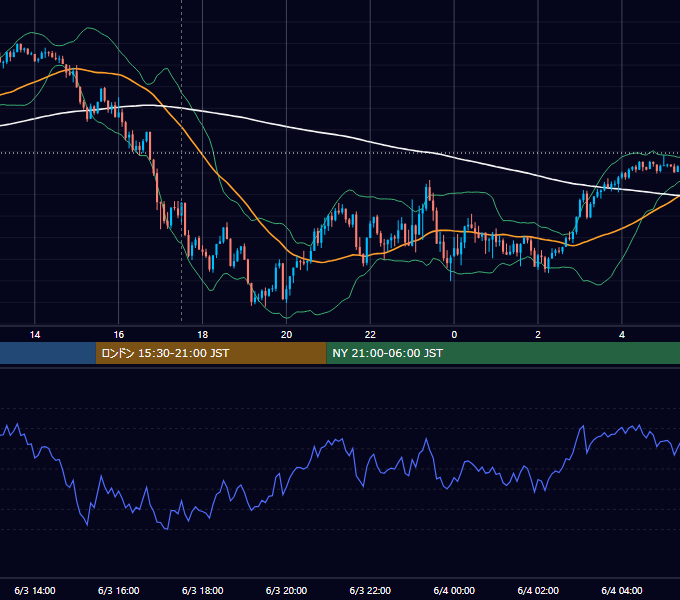
Task: Click the 6/3 20:00 date label on the lower axis
Action: click(x=286, y=590)
